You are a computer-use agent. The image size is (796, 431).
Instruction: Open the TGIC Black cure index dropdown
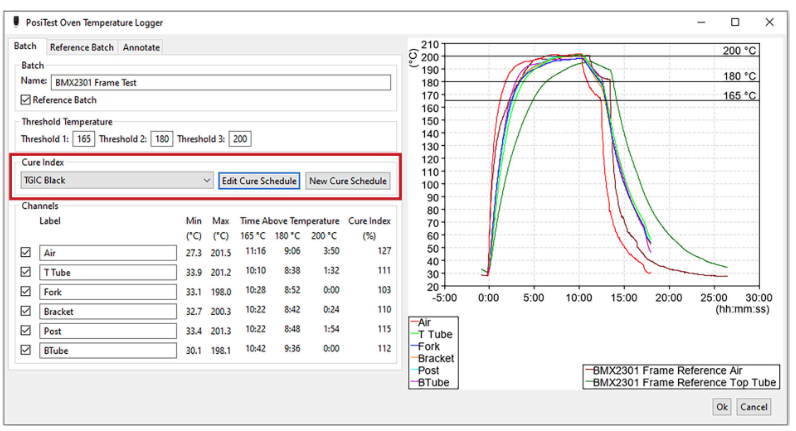[x=117, y=180]
